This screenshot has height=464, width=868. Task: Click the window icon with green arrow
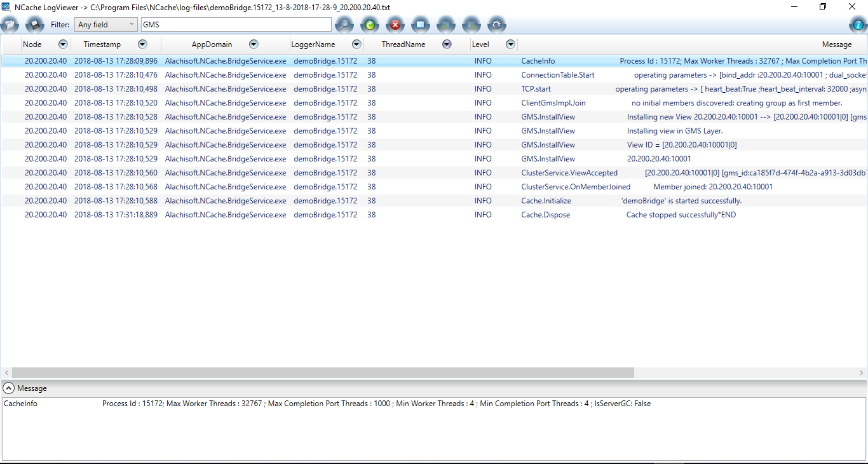point(446,25)
